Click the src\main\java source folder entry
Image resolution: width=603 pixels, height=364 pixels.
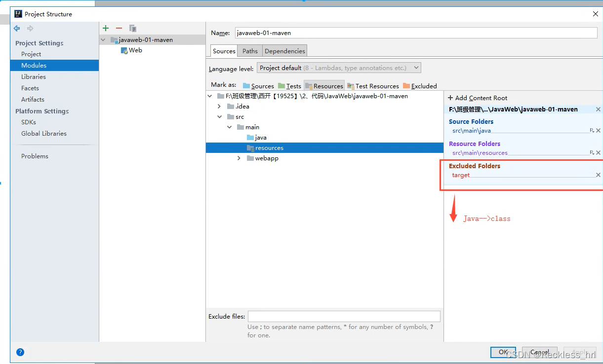[x=472, y=131]
